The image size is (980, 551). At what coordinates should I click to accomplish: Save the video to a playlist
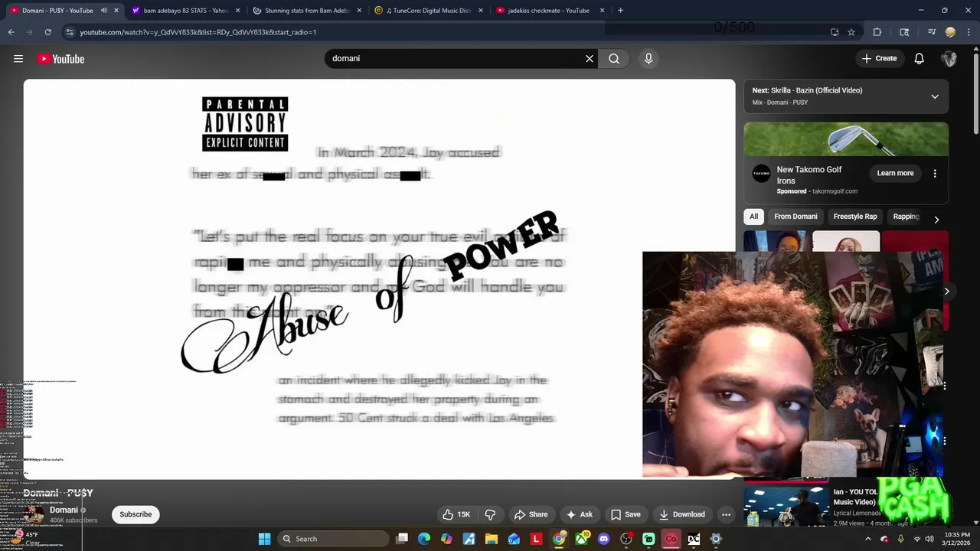point(625,514)
